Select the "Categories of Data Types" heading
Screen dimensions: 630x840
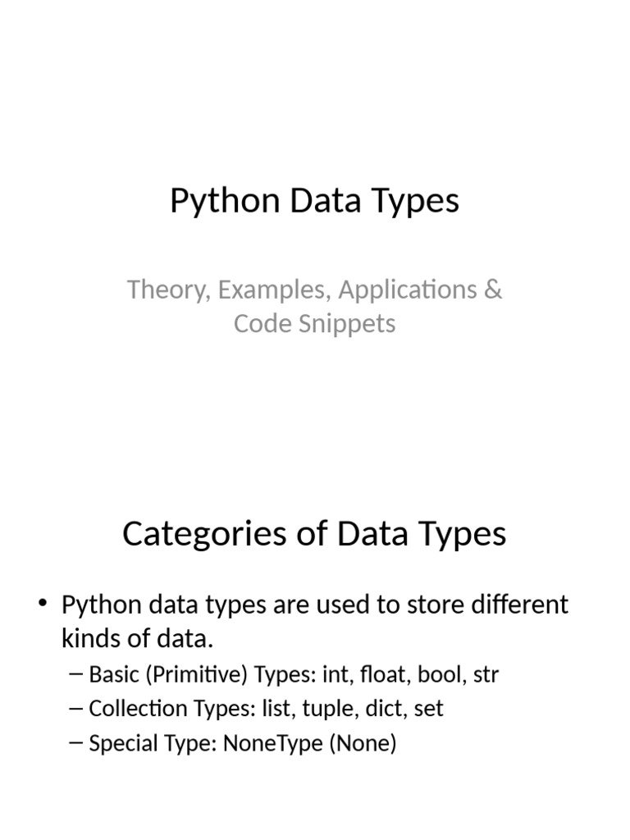(314, 534)
